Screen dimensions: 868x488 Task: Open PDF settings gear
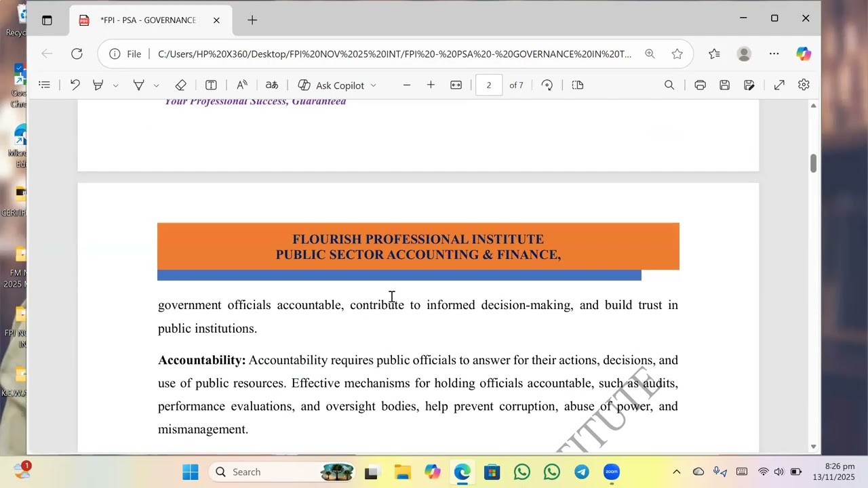804,85
